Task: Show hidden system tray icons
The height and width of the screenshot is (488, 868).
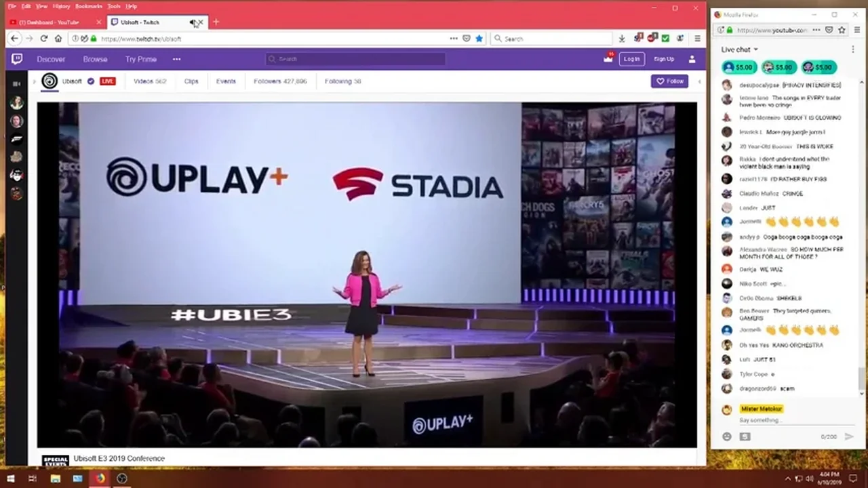Action: (x=789, y=479)
